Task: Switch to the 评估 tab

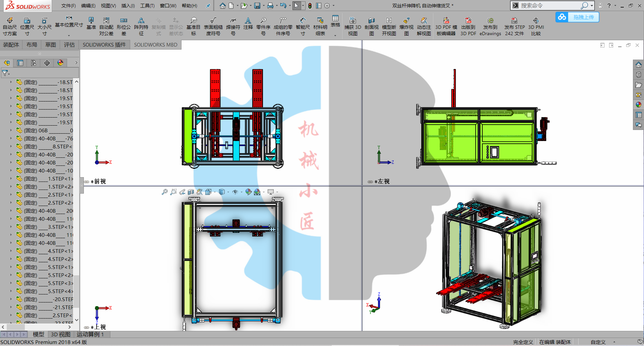Action: click(x=69, y=45)
